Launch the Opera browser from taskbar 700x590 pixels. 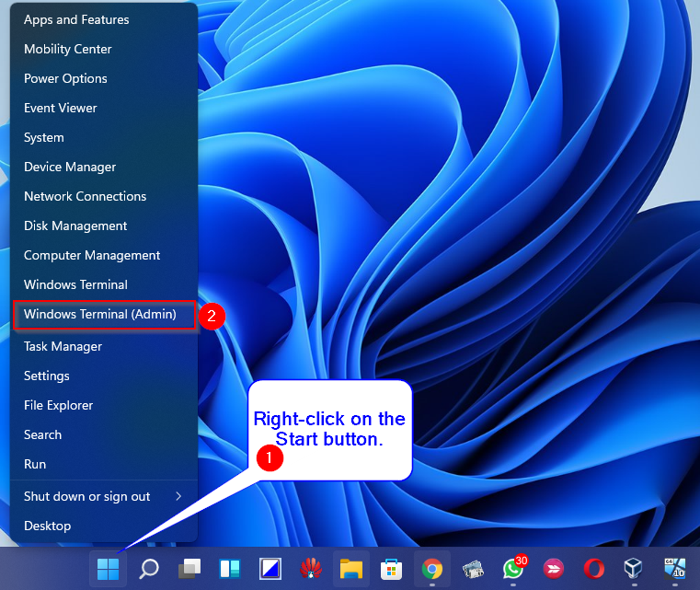(593, 569)
